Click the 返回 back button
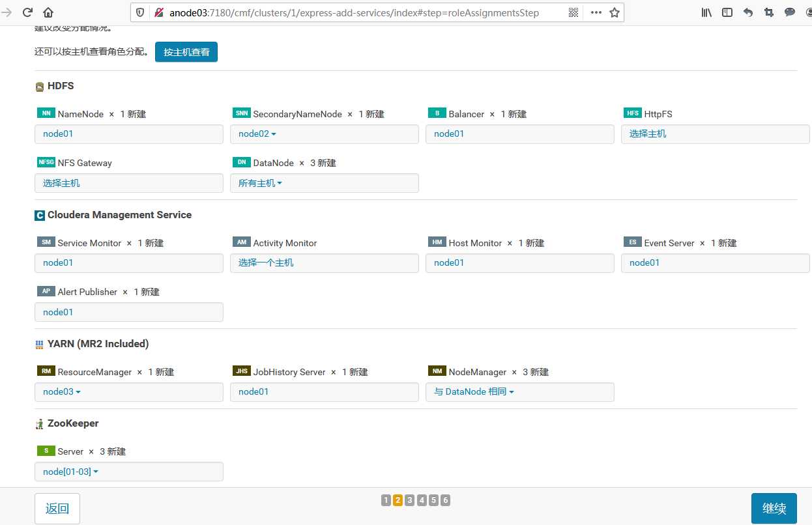This screenshot has width=812, height=525. coord(57,509)
